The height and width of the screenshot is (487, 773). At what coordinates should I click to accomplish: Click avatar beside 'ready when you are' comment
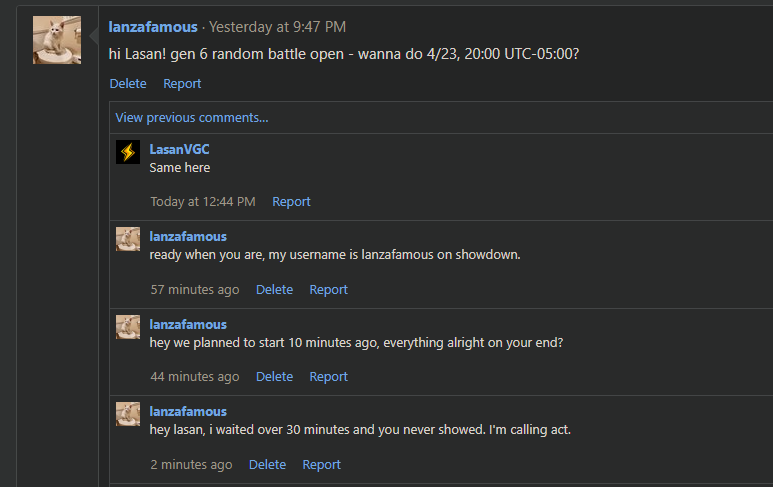(128, 239)
